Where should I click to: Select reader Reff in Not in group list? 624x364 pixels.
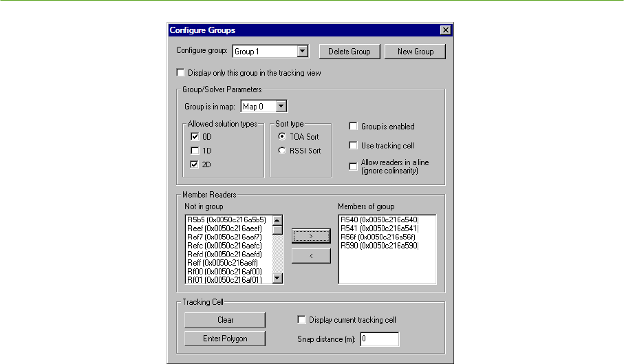click(229, 263)
